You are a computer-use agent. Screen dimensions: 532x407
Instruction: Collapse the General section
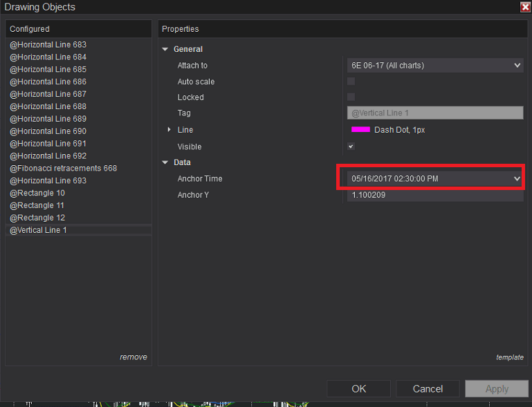(x=165, y=49)
